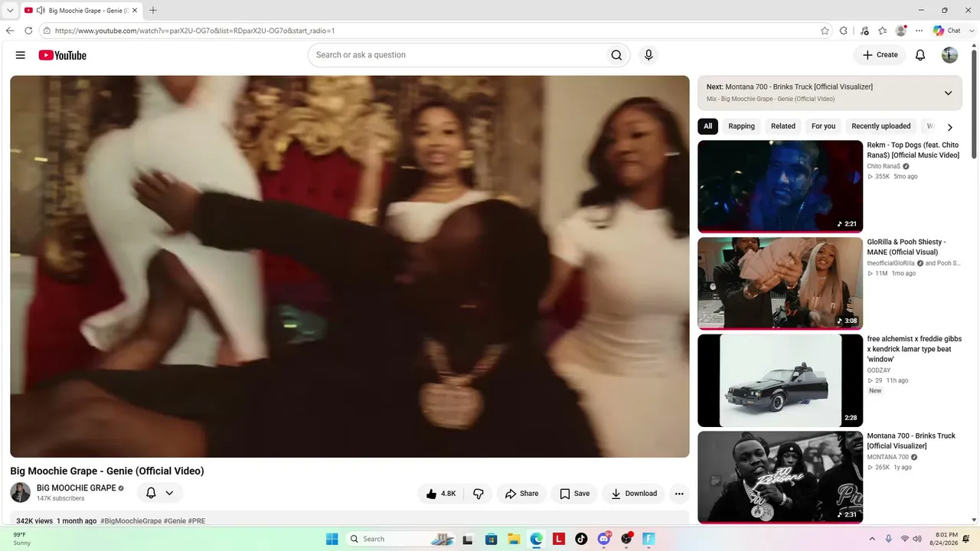
Task: Click the search magnifier button
Action: point(616,55)
